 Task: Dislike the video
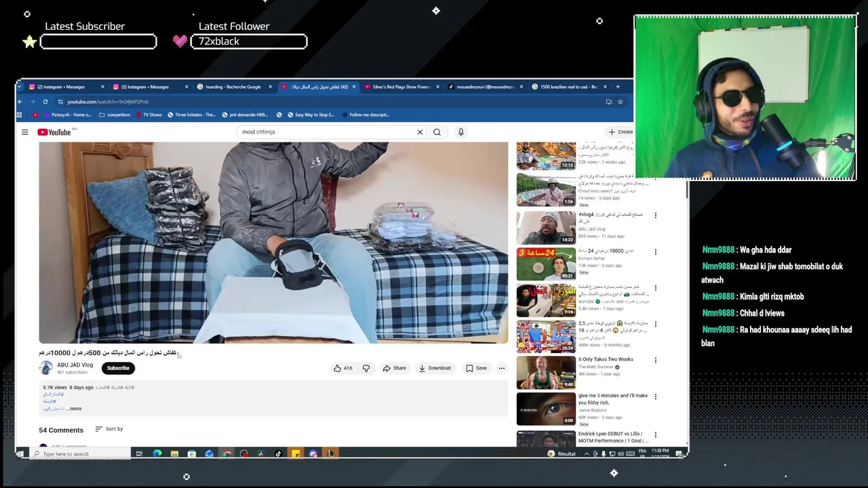366,368
